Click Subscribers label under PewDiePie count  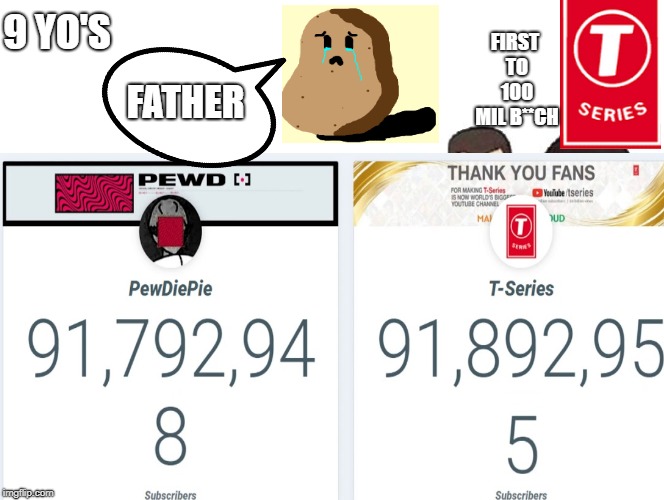(x=171, y=495)
